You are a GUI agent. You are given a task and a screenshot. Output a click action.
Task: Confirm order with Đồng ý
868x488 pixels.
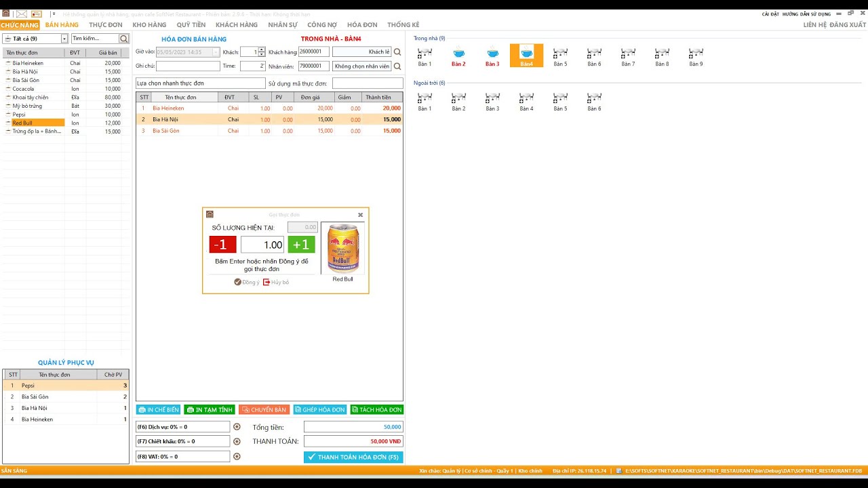point(247,282)
